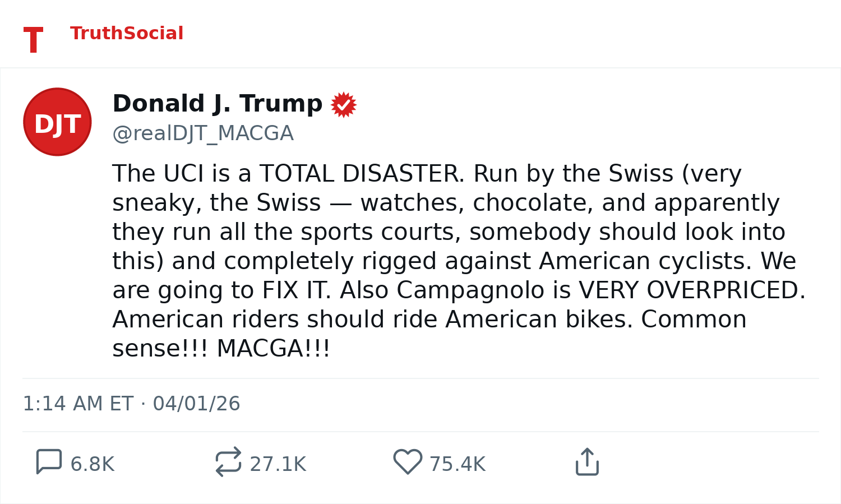Click the red T logo icon
Image resolution: width=841 pixels, height=504 pixels.
[x=33, y=40]
